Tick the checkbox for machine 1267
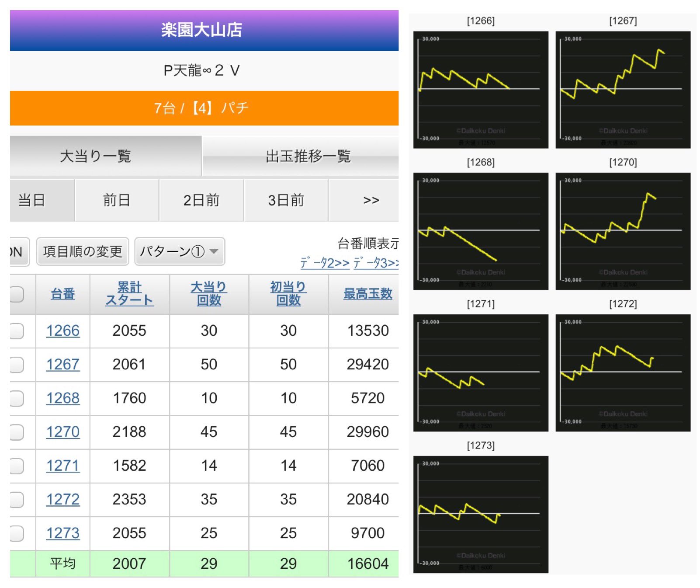Viewport: 700px width, 588px height. (x=17, y=365)
